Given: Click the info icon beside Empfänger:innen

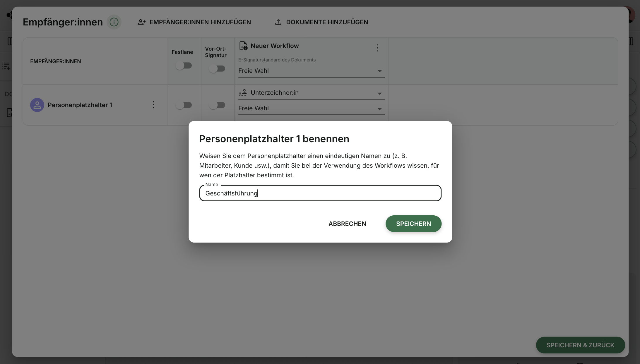Looking at the screenshot, I should (x=114, y=22).
